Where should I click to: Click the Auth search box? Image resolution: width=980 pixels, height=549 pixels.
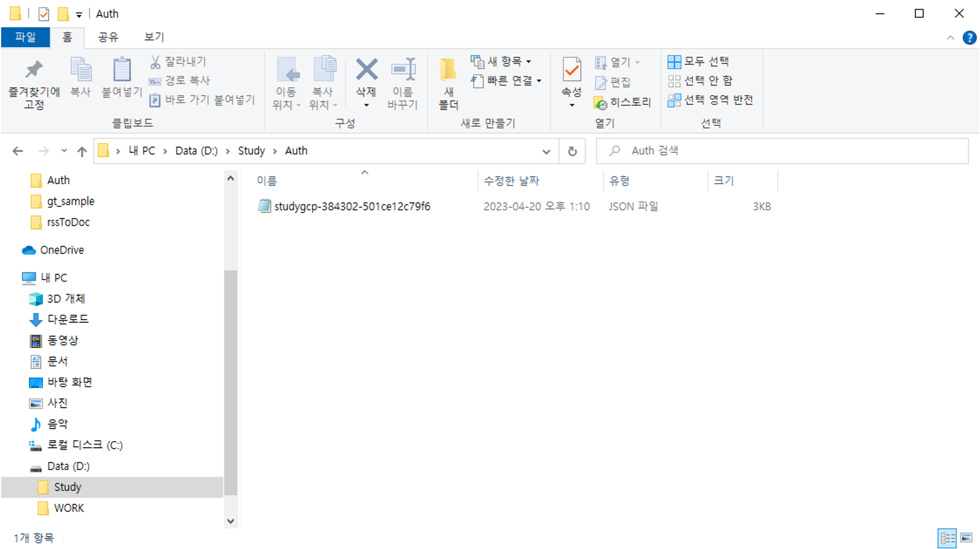784,151
